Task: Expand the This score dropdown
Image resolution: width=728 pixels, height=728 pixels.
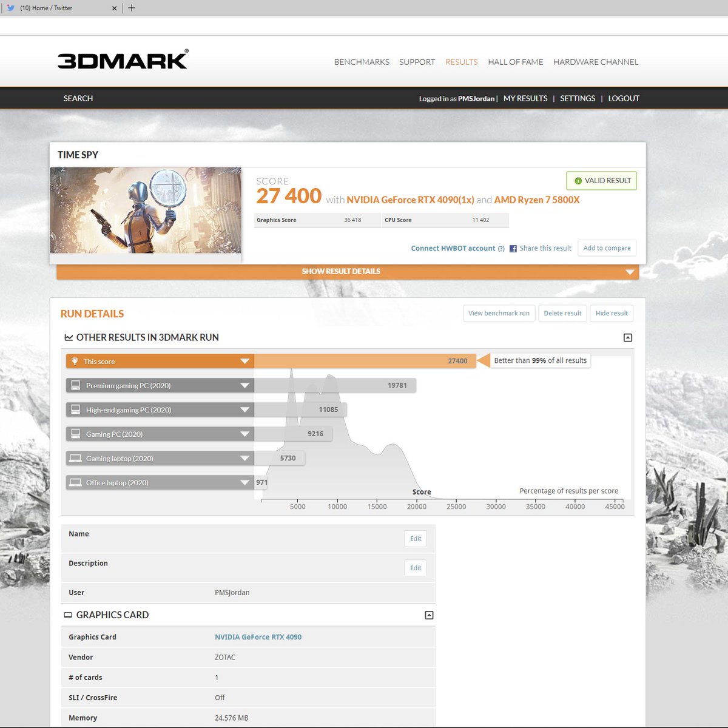Action: click(x=244, y=361)
